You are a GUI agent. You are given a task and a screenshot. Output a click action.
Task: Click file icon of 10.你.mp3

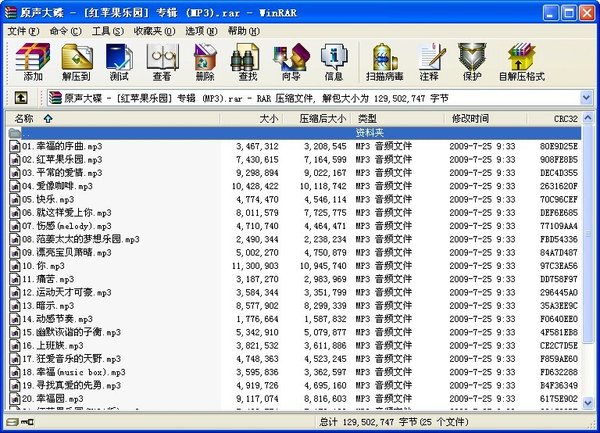(x=15, y=266)
